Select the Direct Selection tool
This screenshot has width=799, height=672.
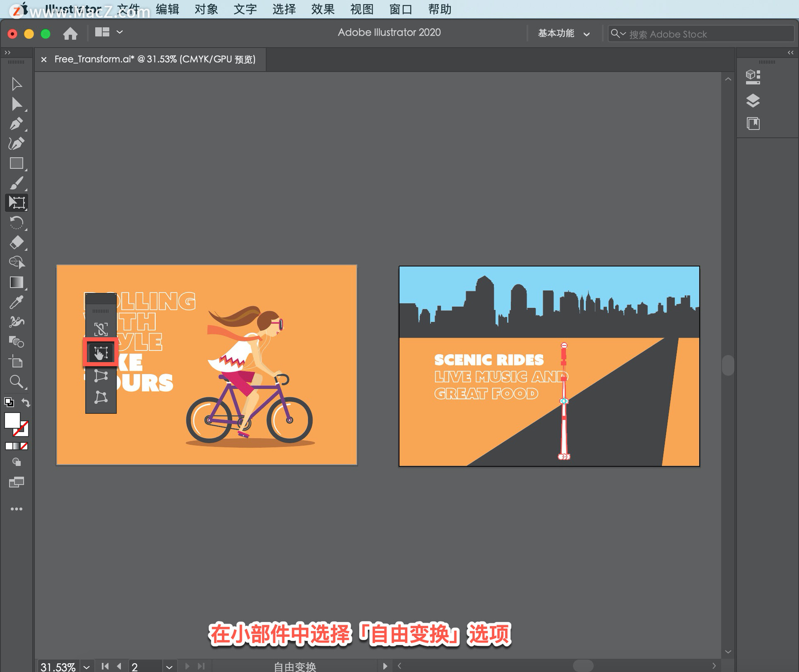(x=17, y=104)
